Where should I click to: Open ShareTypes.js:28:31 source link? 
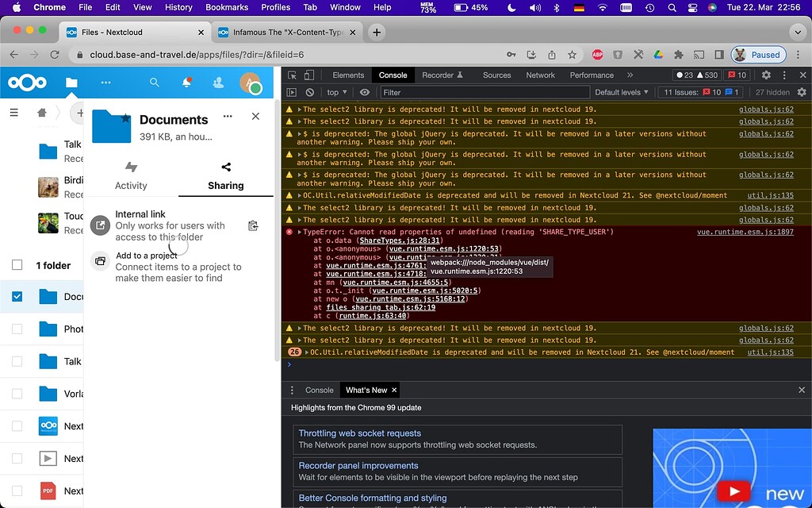pyautogui.click(x=400, y=241)
